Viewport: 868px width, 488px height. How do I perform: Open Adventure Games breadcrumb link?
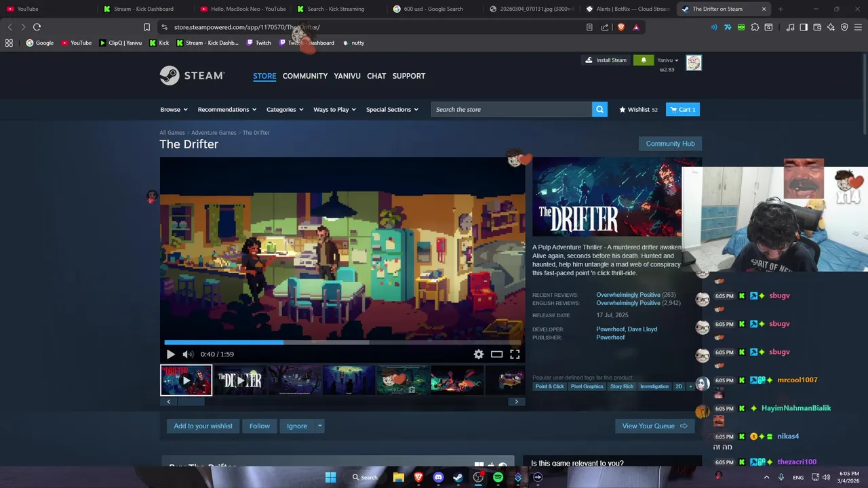[214, 133]
